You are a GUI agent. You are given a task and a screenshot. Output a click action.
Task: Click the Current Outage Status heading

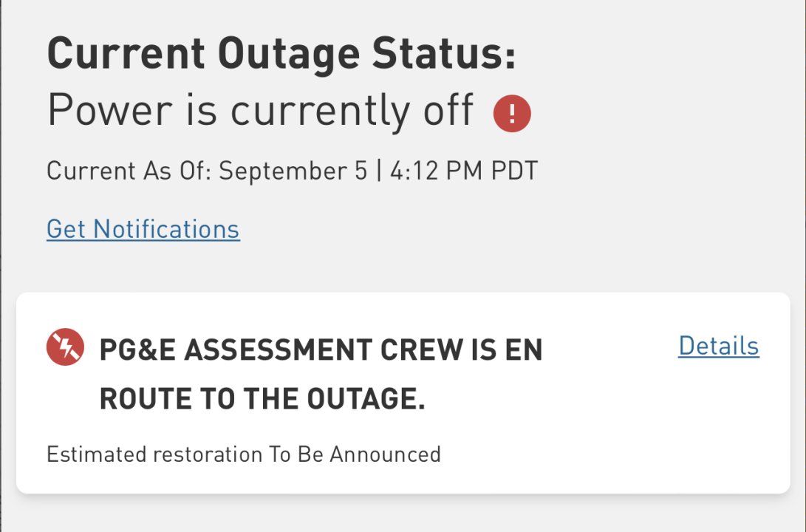(281, 54)
